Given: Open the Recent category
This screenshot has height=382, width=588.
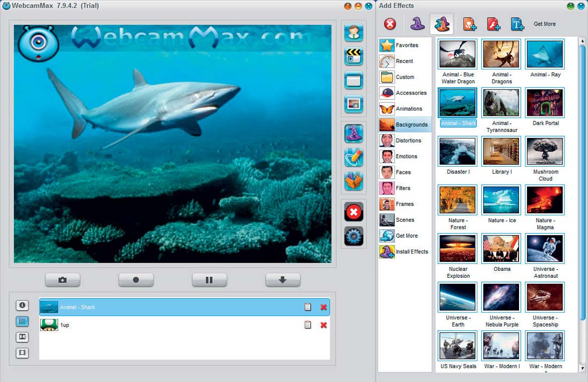Looking at the screenshot, I should [x=405, y=61].
